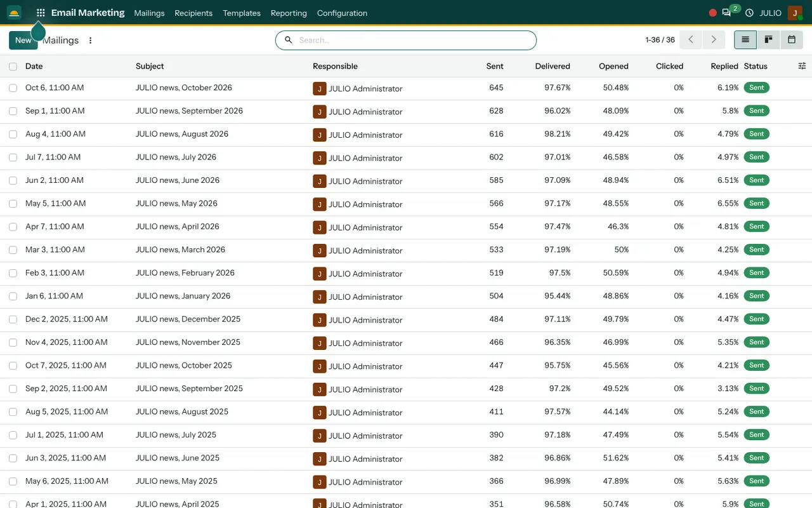The image size is (812, 508).
Task: Focus the search input field
Action: coord(416,40)
